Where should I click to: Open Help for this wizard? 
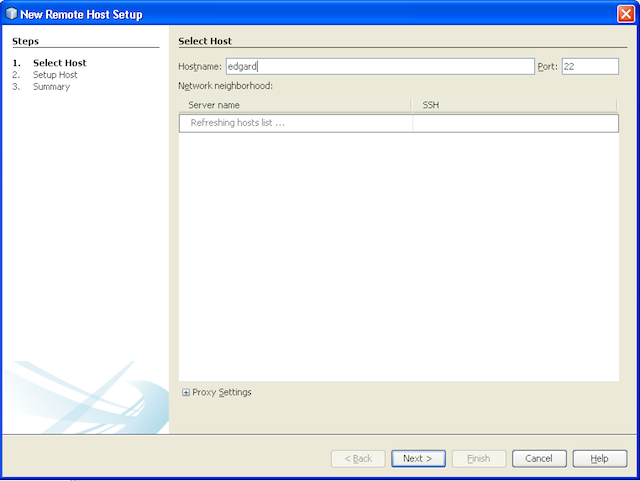(599, 458)
